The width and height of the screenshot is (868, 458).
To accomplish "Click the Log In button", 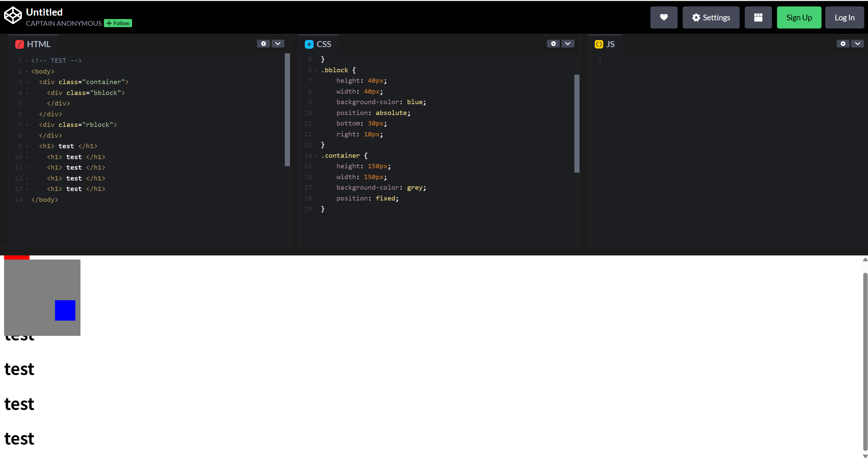I will coord(844,17).
